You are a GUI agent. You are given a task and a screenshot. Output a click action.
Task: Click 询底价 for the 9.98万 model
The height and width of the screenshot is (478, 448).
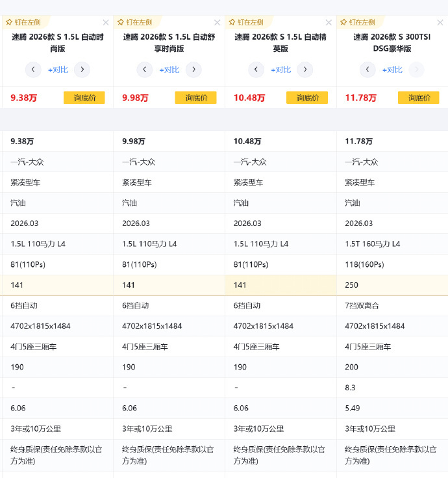(x=195, y=97)
